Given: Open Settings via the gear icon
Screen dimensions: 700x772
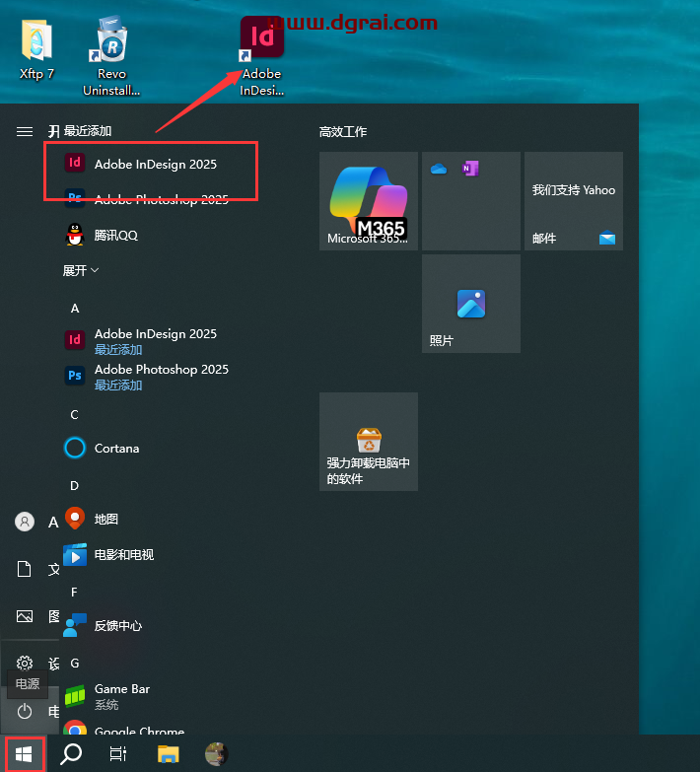Looking at the screenshot, I should (25, 664).
